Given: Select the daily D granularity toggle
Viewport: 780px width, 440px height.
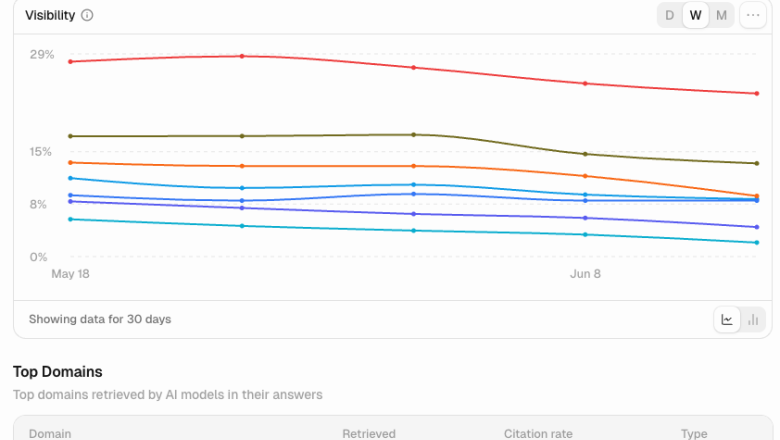Looking at the screenshot, I should tap(670, 15).
